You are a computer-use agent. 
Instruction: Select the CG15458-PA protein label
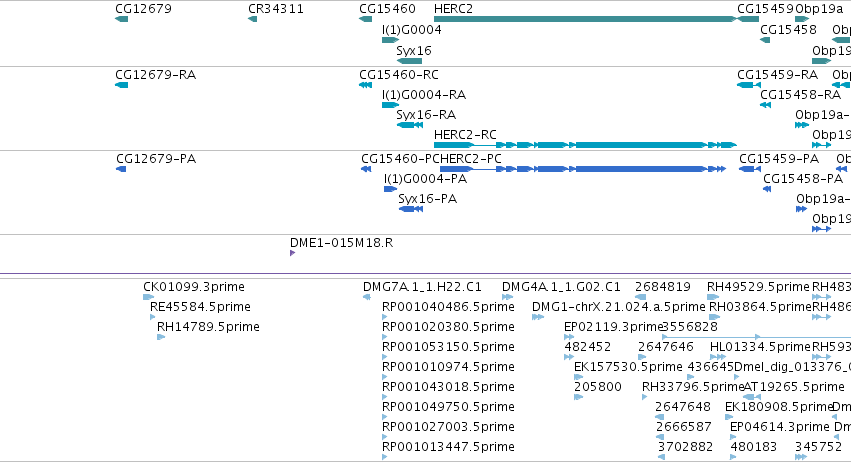[803, 179]
